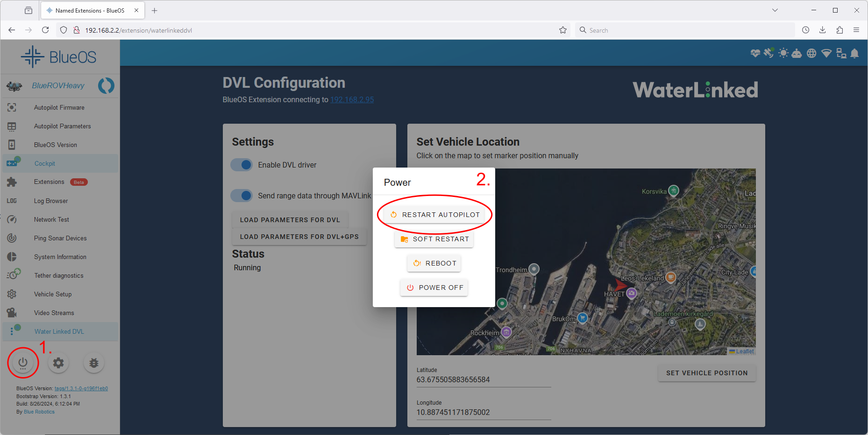The image size is (868, 435).
Task: Click the Korsvika map marker
Action: (673, 190)
